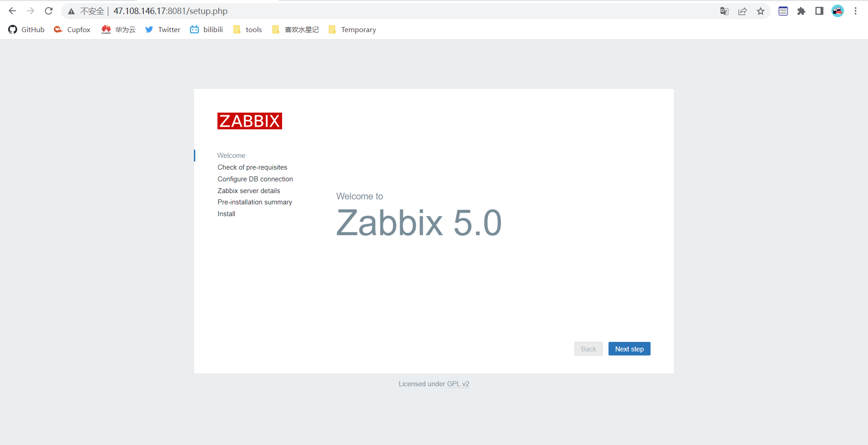Expand the Temporary bookmark folder
The image size is (868, 445).
tap(352, 29)
